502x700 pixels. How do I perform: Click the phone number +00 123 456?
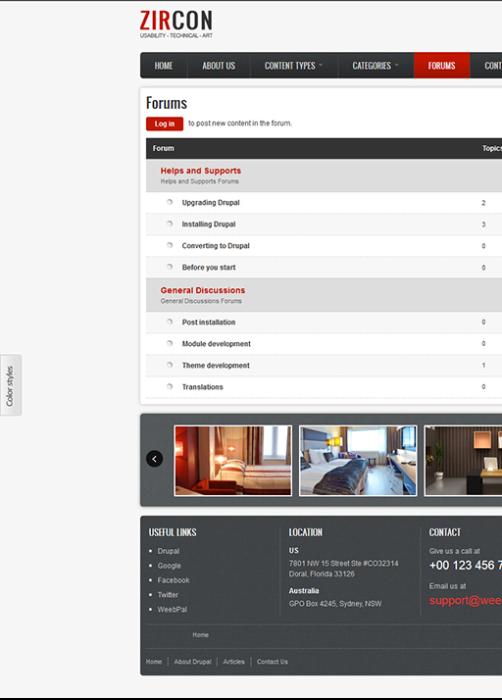[465, 566]
